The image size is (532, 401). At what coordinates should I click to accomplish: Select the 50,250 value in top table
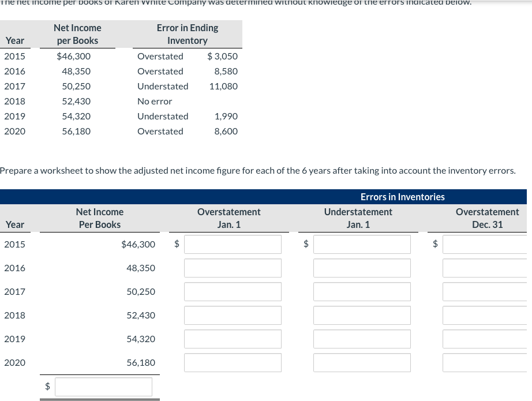(76, 86)
